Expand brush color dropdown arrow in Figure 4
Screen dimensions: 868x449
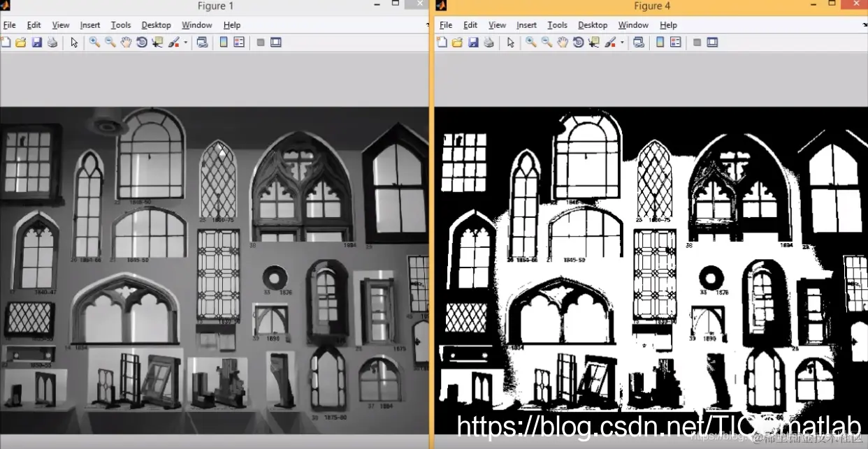622,43
